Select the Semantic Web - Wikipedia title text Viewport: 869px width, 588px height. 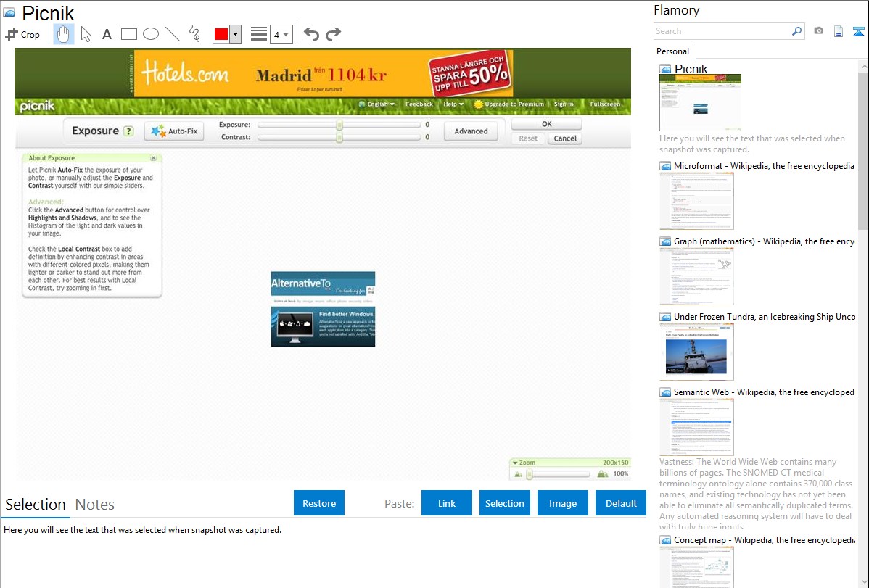click(x=764, y=392)
